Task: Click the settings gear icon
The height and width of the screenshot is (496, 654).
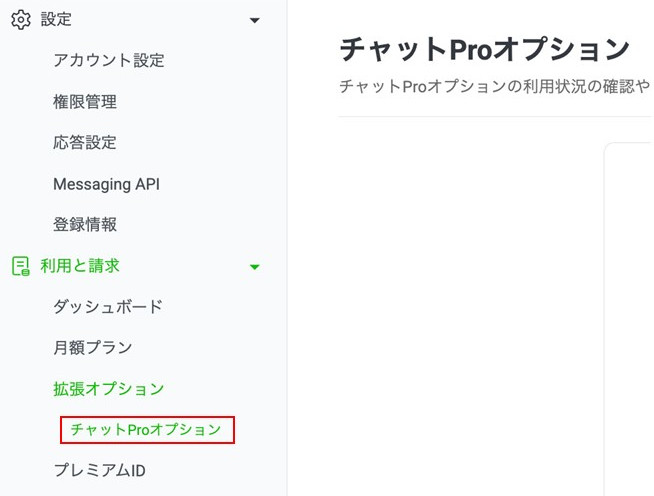Action: click(x=20, y=20)
